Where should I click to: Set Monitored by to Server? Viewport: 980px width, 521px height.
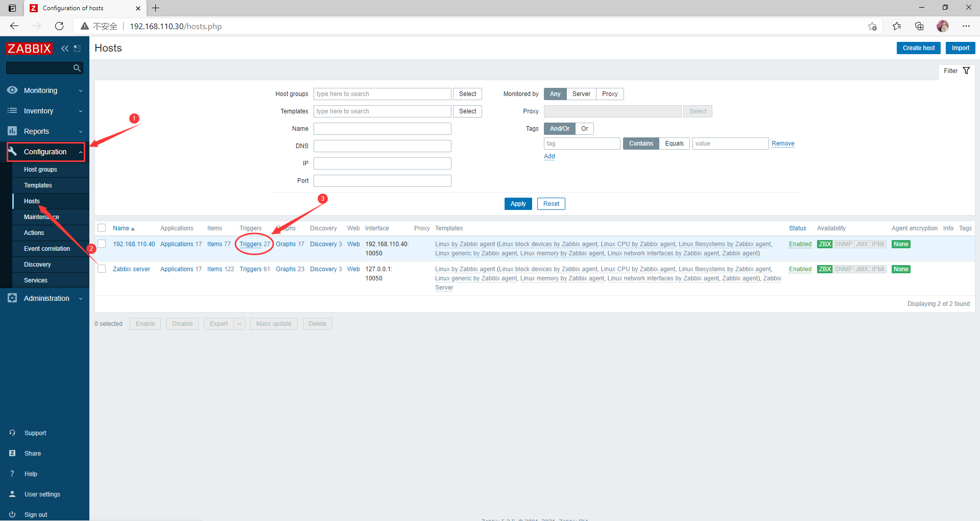click(581, 94)
